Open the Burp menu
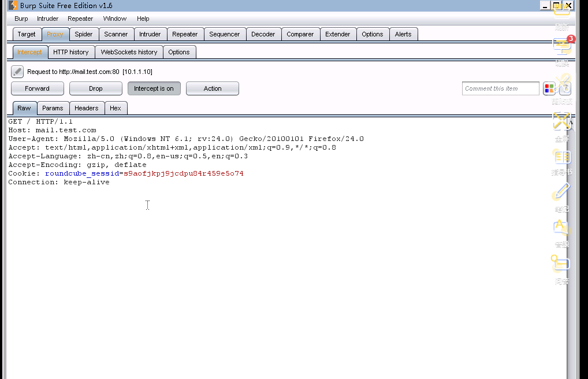The height and width of the screenshot is (379, 588). 21,18
